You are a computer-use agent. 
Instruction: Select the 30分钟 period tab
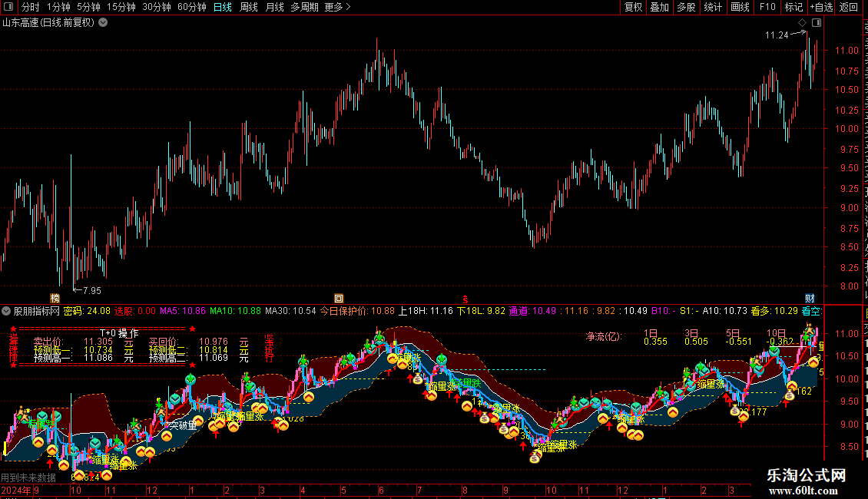tap(157, 7)
